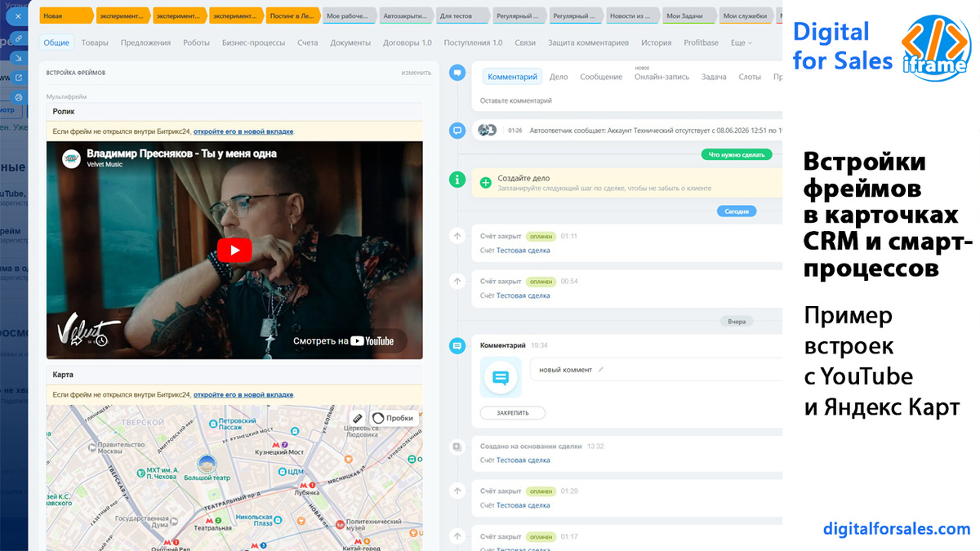Open Тестовая сделка link at 01:11

click(x=523, y=250)
